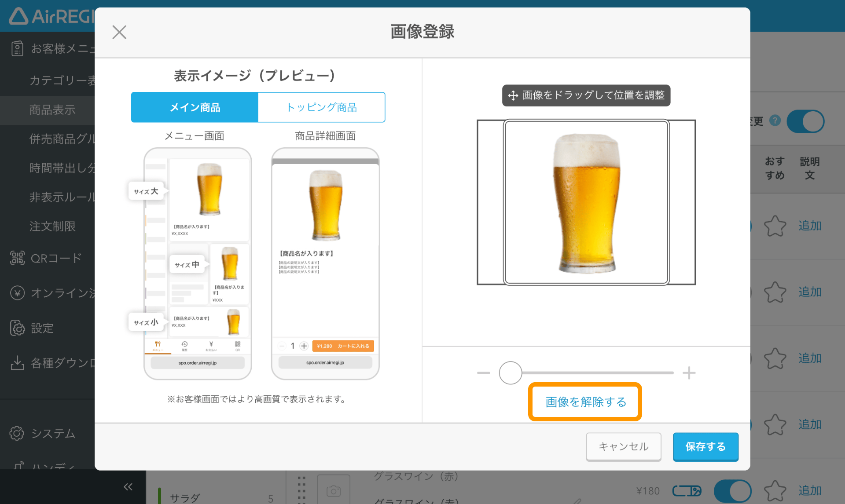This screenshot has height=504, width=845.
Task: Click the 保存する button
Action: click(x=705, y=446)
